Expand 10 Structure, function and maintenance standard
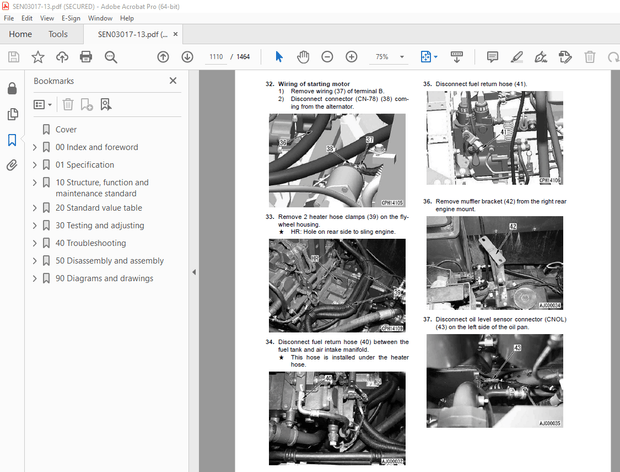 pyautogui.click(x=35, y=182)
